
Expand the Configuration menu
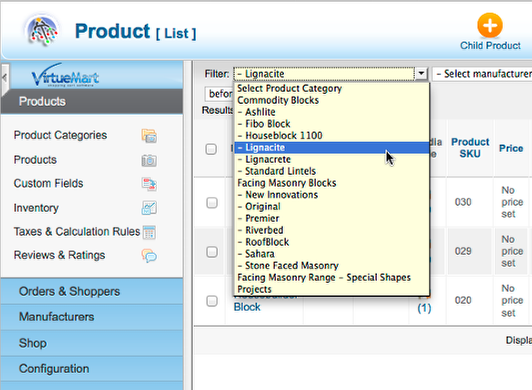pyautogui.click(x=92, y=369)
